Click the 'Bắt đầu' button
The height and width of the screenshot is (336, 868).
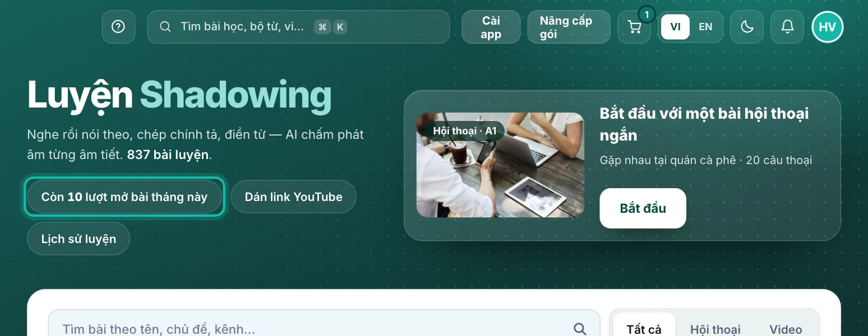(x=643, y=208)
